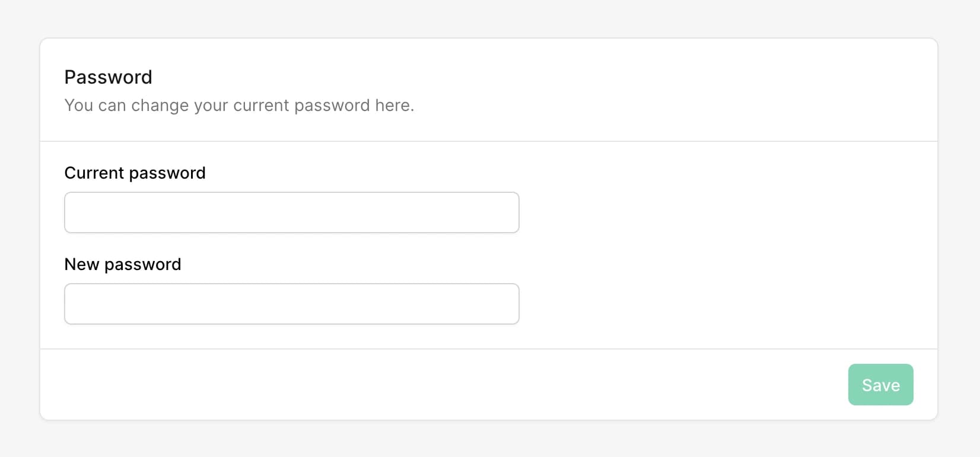
Task: Click the New password label
Action: [122, 264]
